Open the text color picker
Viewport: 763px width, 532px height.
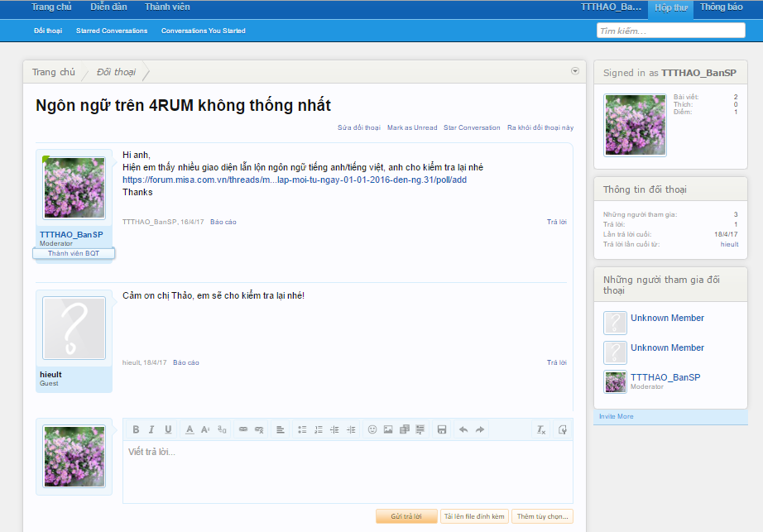pyautogui.click(x=190, y=429)
